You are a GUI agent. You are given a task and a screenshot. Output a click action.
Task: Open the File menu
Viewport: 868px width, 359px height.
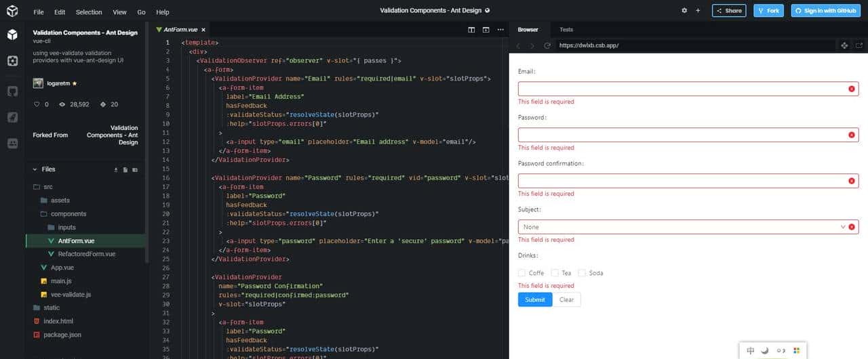(x=39, y=12)
